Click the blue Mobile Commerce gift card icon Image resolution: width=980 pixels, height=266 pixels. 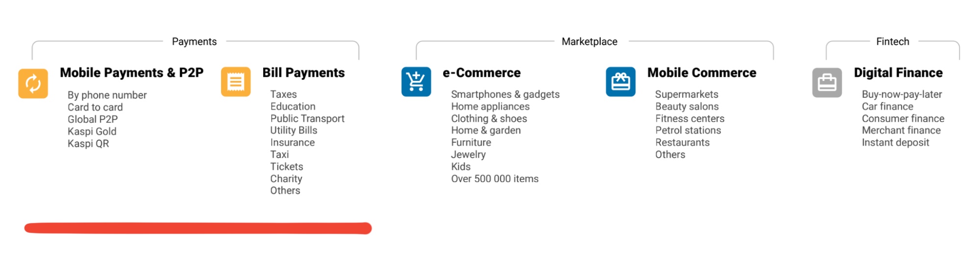621,82
